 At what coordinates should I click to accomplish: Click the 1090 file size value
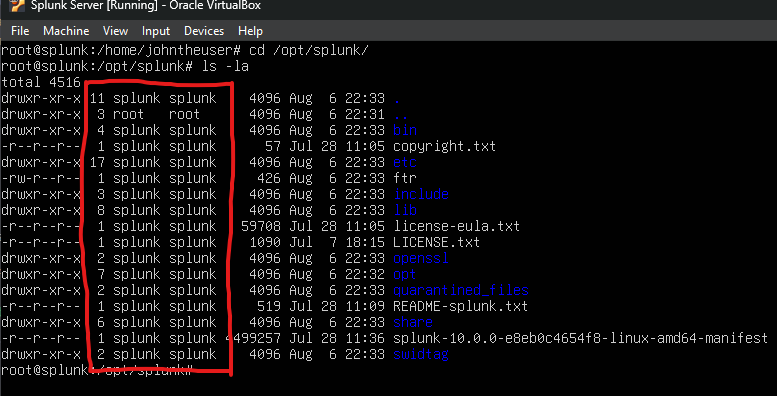click(265, 242)
